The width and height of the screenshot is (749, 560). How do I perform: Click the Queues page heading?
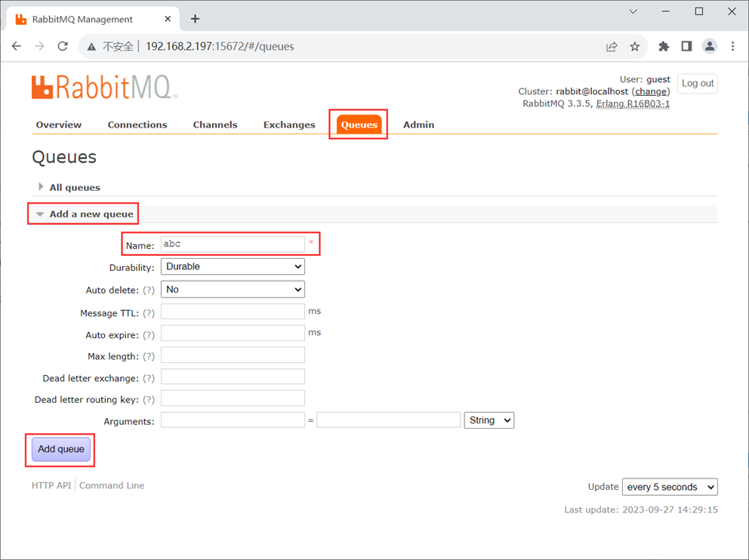(64, 157)
